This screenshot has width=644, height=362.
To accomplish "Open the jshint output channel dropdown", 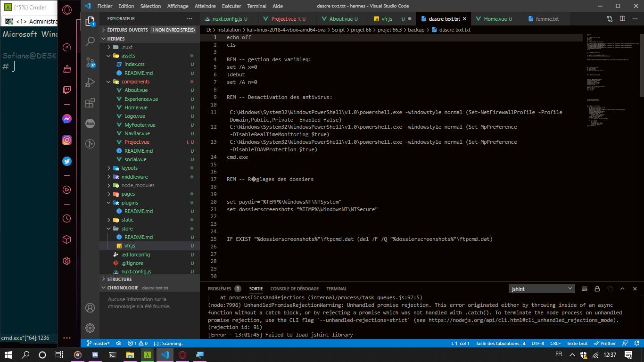I will 542,288.
